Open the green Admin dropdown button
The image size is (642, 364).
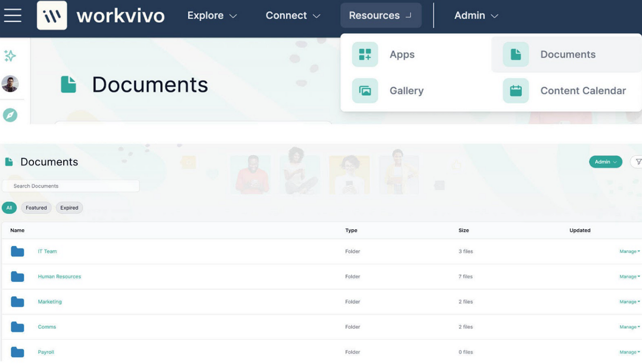click(x=606, y=162)
